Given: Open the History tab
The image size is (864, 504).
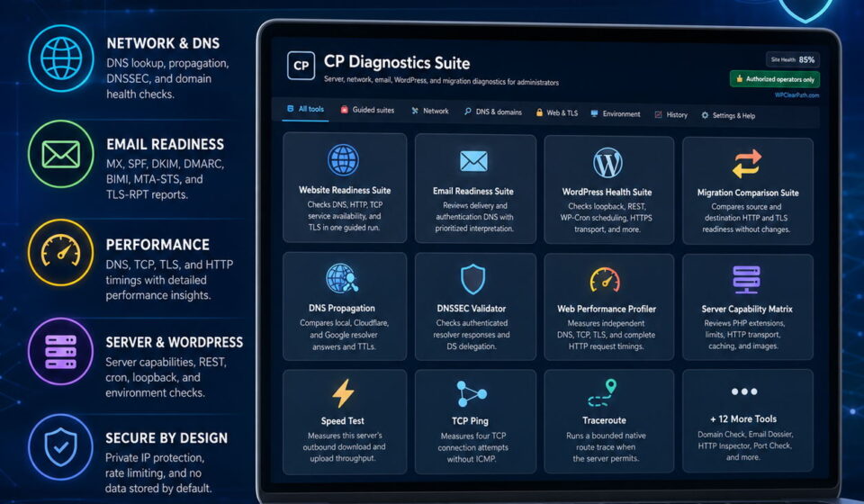Looking at the screenshot, I should click(x=670, y=114).
